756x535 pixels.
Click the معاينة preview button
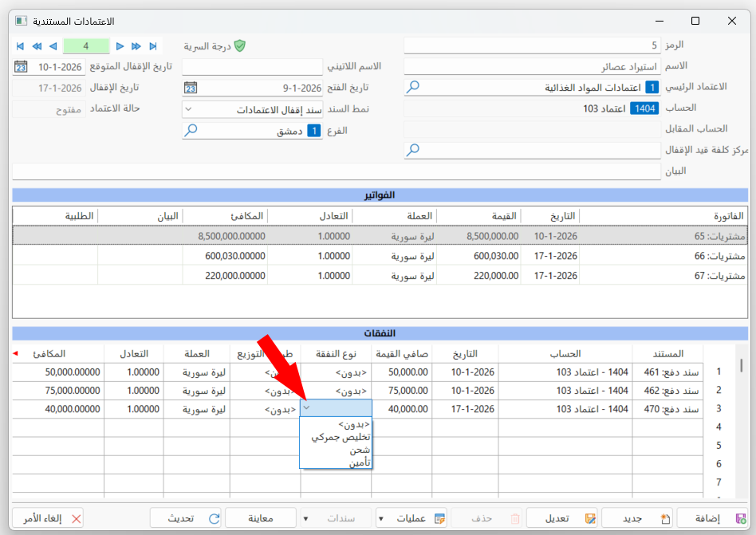click(261, 518)
